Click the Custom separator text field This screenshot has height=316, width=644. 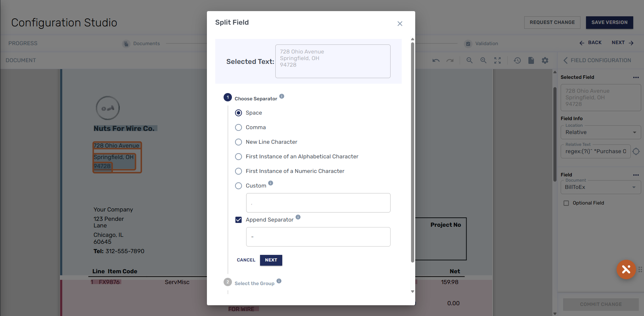point(318,203)
